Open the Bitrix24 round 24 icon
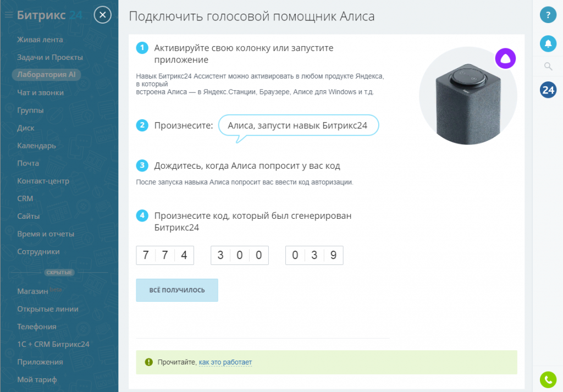 coord(548,90)
